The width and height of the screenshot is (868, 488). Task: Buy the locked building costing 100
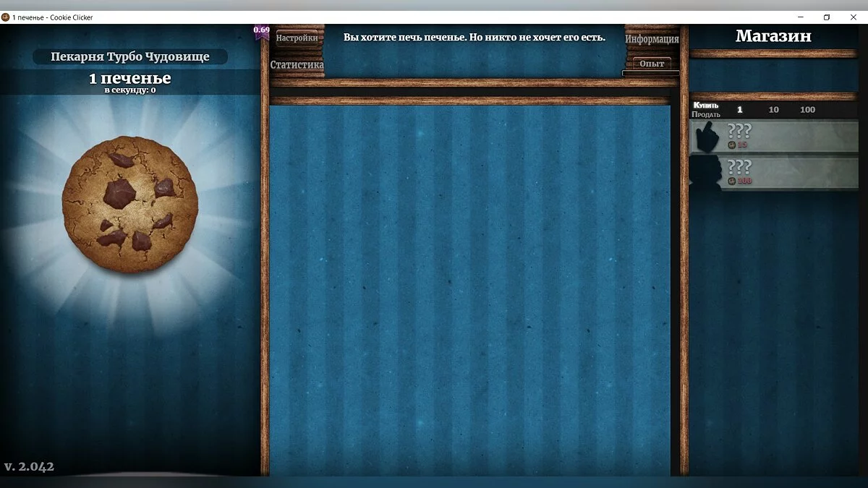pyautogui.click(x=774, y=173)
